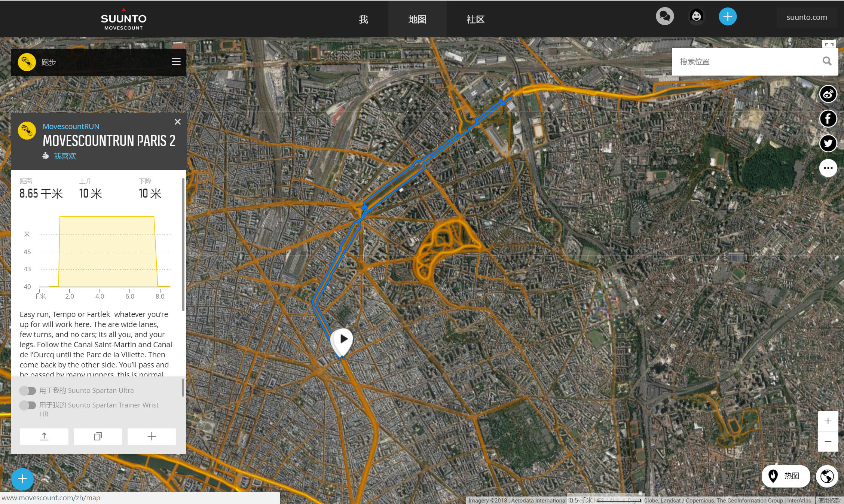Click the route info panel scrollbar
This screenshot has width=844, height=504.
tap(183, 245)
